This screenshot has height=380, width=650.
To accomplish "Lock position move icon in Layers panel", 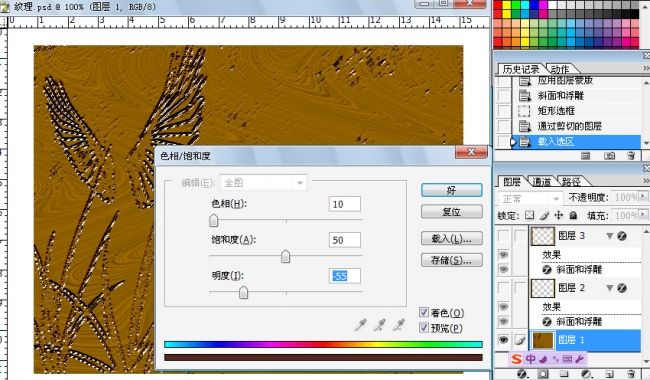I will [559, 215].
